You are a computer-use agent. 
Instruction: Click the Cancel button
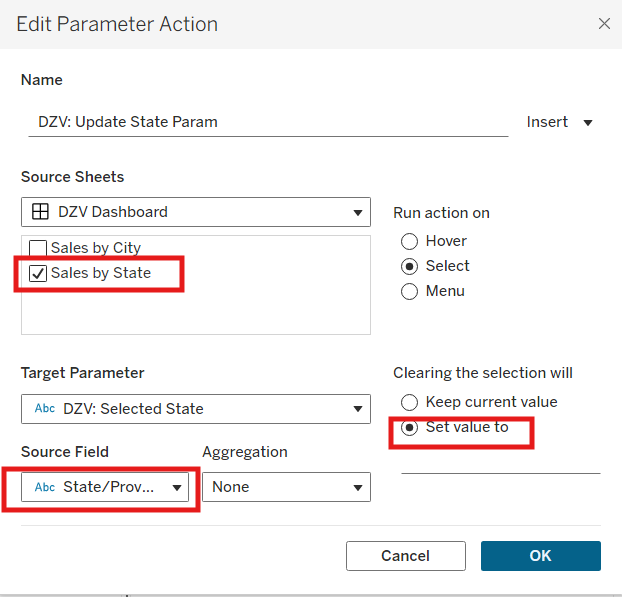tap(405, 556)
